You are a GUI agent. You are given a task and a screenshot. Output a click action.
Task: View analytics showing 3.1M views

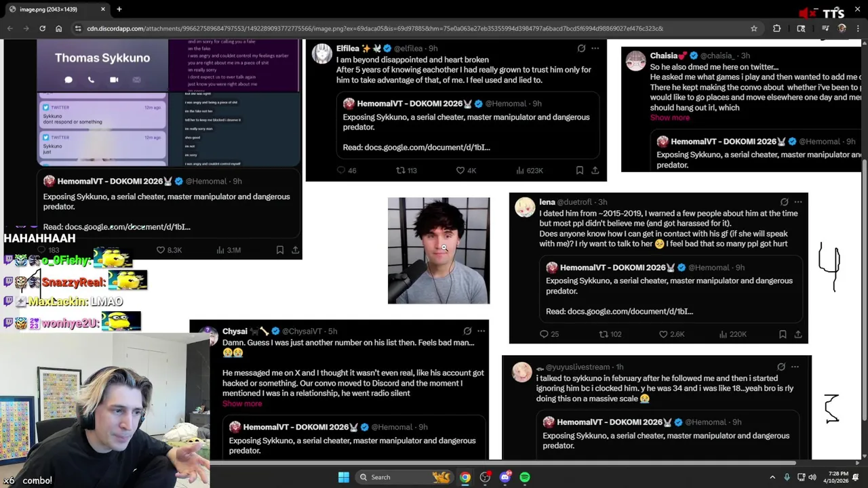pos(220,250)
